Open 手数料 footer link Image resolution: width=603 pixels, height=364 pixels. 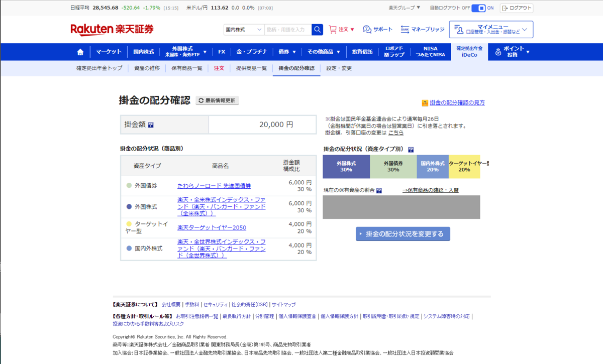[191, 304]
